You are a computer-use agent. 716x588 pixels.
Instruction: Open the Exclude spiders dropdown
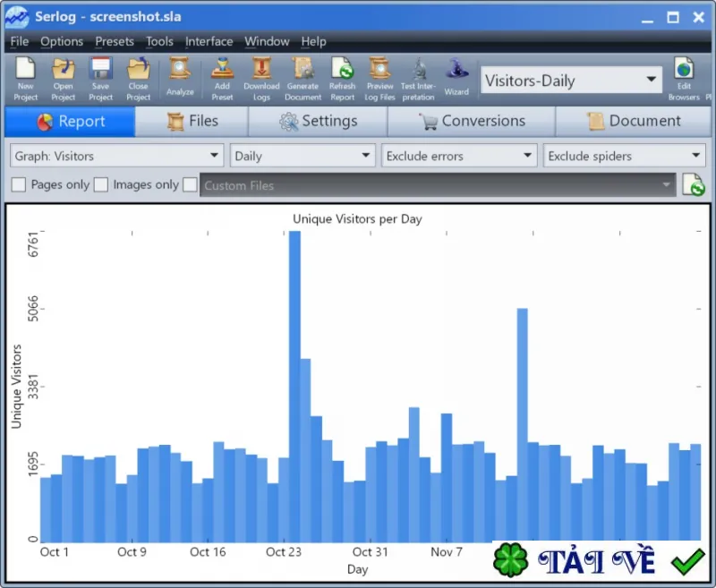(x=624, y=156)
